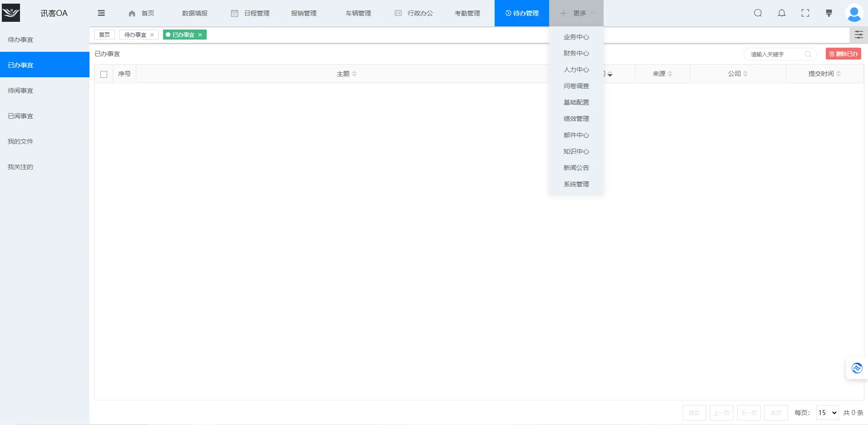Screen dimensions: 868x425
Task: Collapse the 更多 dropdown menu
Action: click(576, 13)
